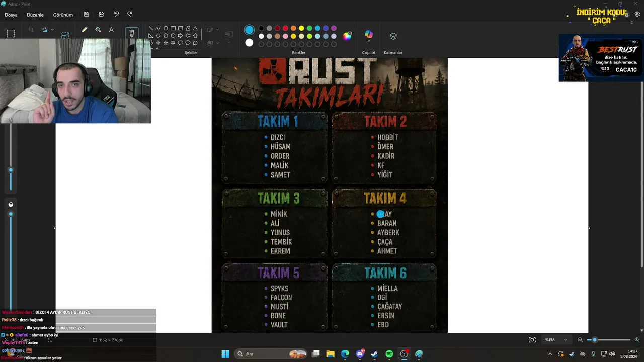This screenshot has width=644, height=362.
Task: Click the BARAN name under Takım 4
Action: pos(387,223)
